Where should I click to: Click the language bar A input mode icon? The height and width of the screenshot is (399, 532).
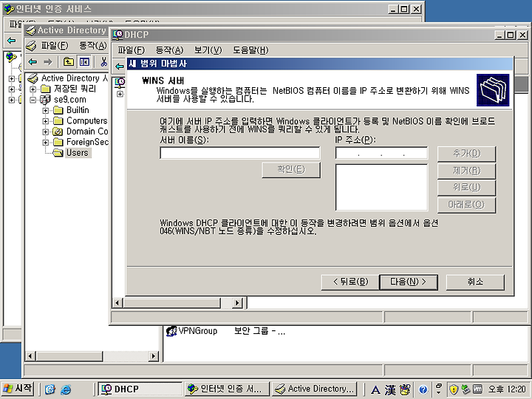click(375, 389)
